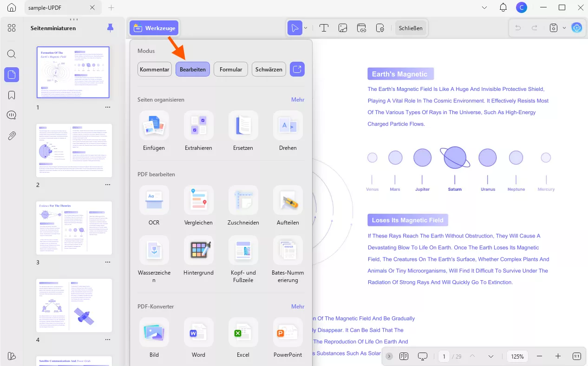The height and width of the screenshot is (366, 588).
Task: Collapse the bottom toolbar arrow
Action: click(389, 356)
